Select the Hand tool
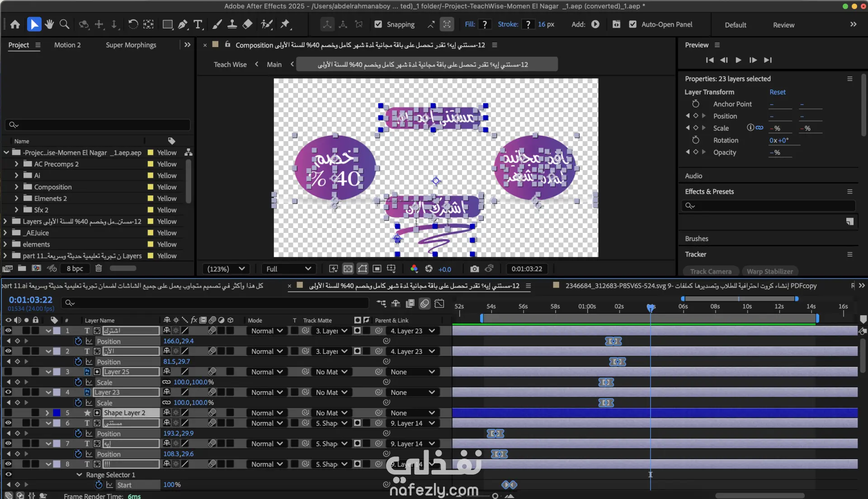Image resolution: width=868 pixels, height=499 pixels. 49,24
